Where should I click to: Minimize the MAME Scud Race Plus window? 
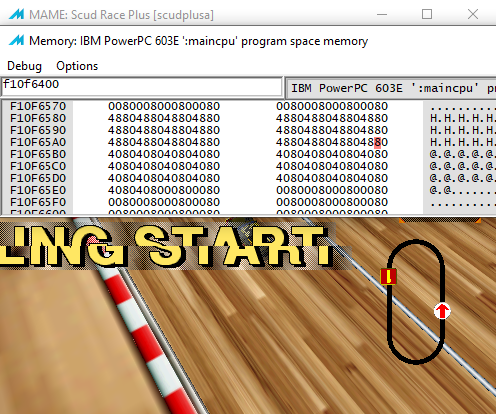click(x=382, y=14)
